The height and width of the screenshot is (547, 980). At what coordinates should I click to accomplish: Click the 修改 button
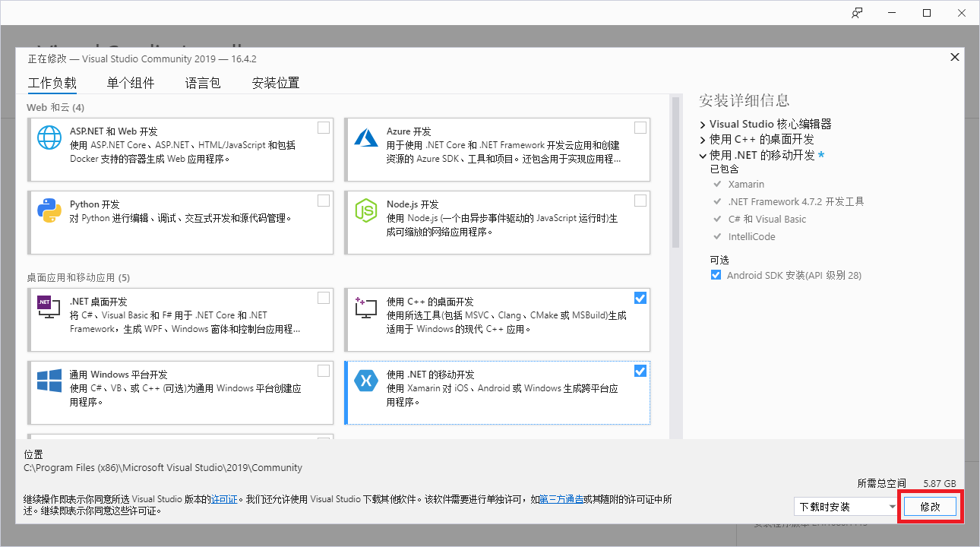(x=931, y=507)
